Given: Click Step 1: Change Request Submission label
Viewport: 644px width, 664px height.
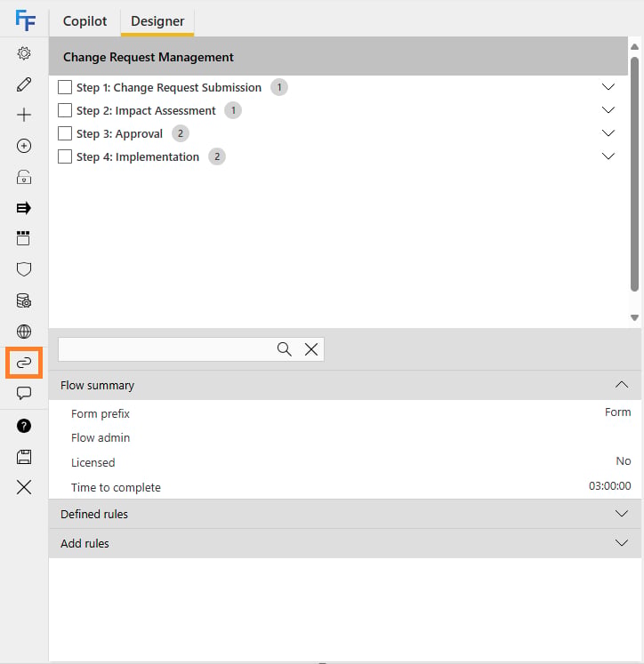Looking at the screenshot, I should tap(169, 88).
